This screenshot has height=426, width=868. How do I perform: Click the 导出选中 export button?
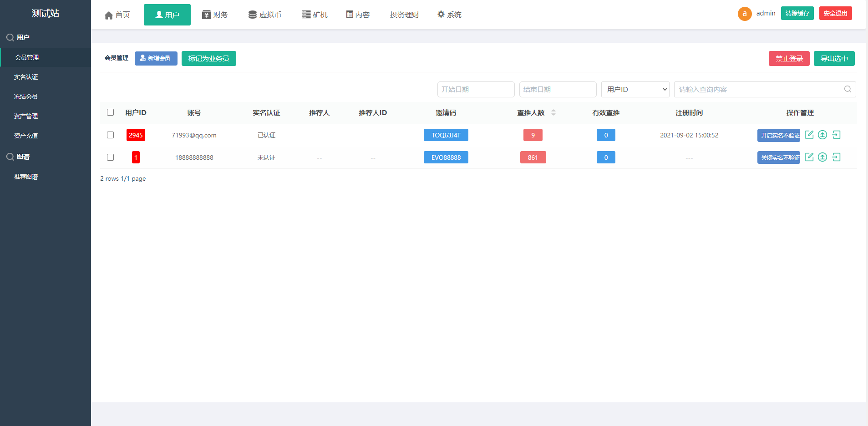click(834, 58)
